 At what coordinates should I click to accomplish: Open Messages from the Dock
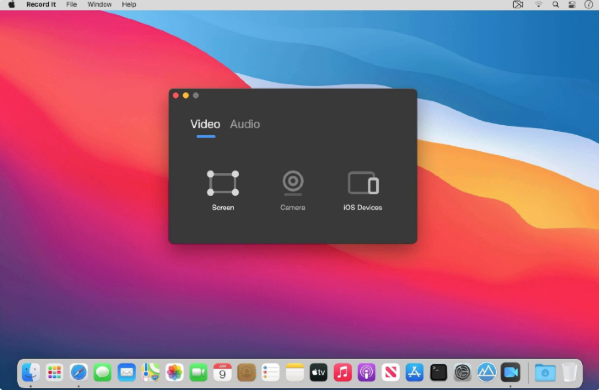(102, 372)
